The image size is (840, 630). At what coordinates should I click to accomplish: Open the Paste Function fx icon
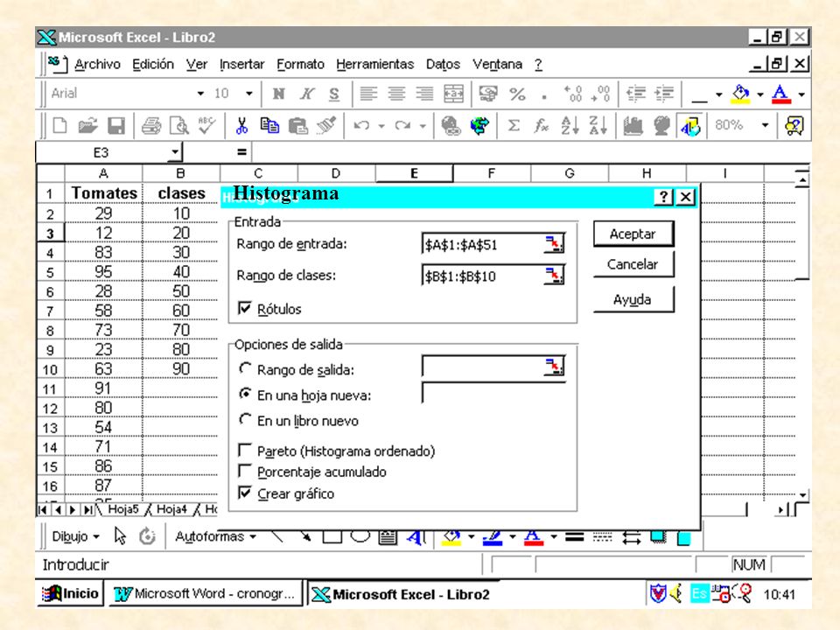[541, 126]
